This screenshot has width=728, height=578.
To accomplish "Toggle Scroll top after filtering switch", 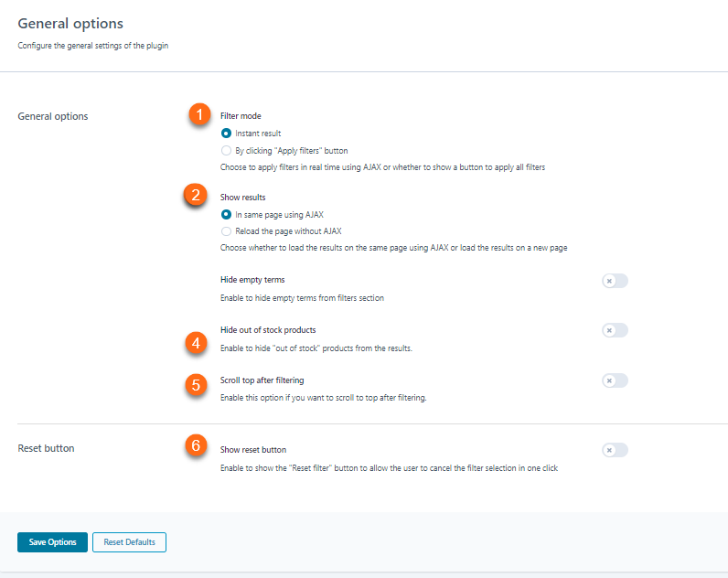I will (x=615, y=380).
